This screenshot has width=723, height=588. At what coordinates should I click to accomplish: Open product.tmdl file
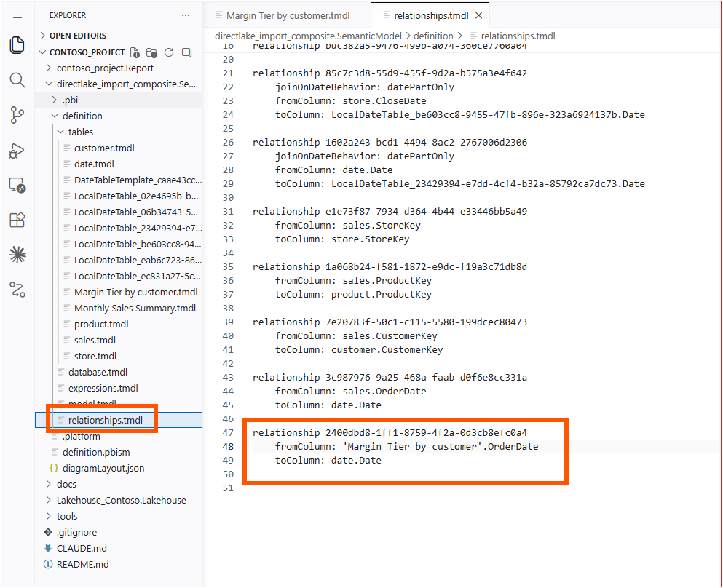101,325
